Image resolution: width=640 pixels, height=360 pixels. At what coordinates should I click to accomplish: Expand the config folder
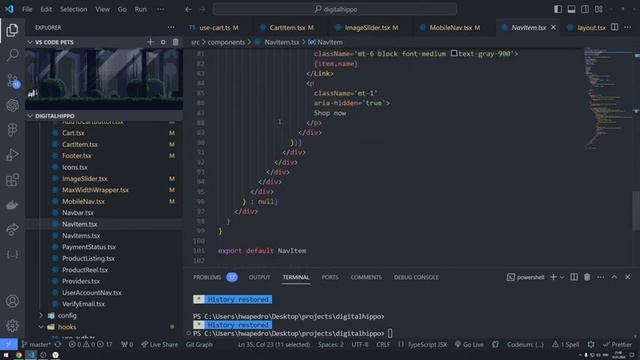67,316
